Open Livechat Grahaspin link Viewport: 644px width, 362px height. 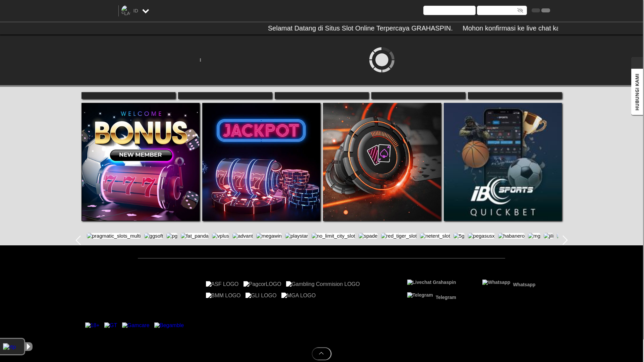click(432, 283)
